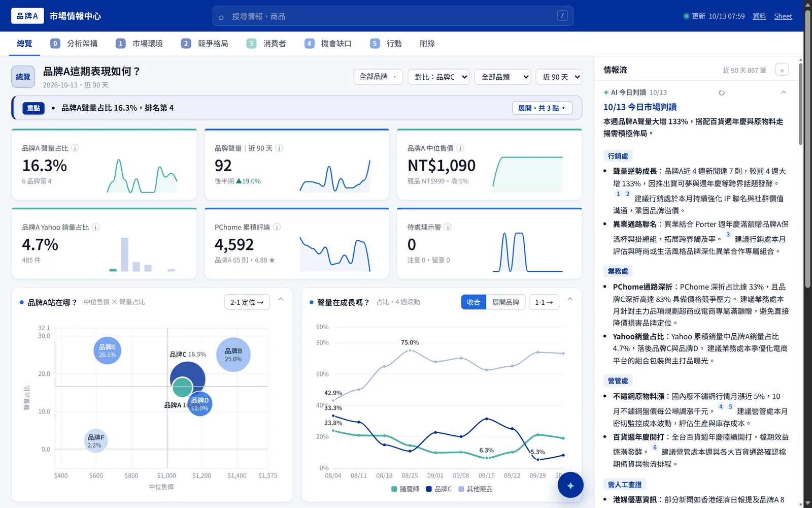The image size is (812, 508).
Task: Click info icon next to 品牌A 中位售價
Action: coord(460,148)
